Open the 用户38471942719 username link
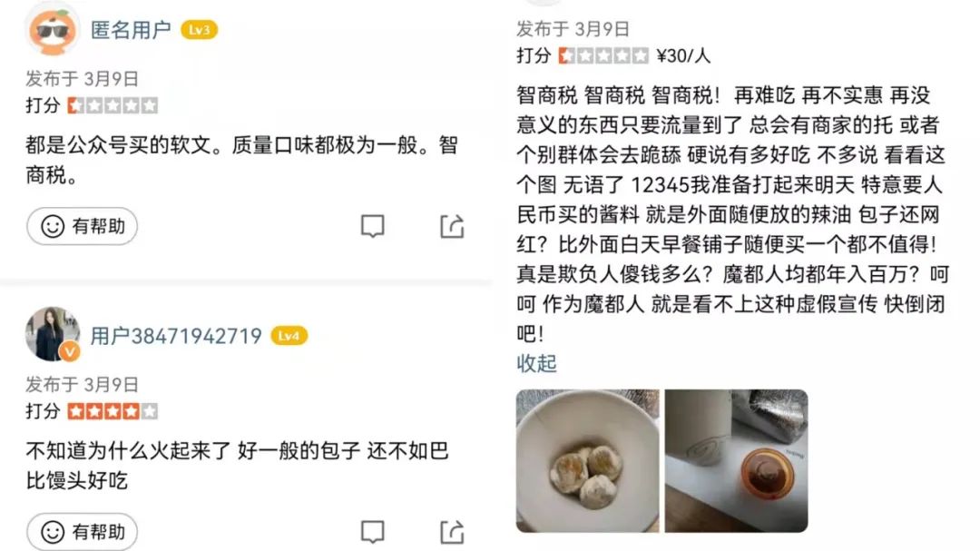980x551 pixels. [x=176, y=336]
